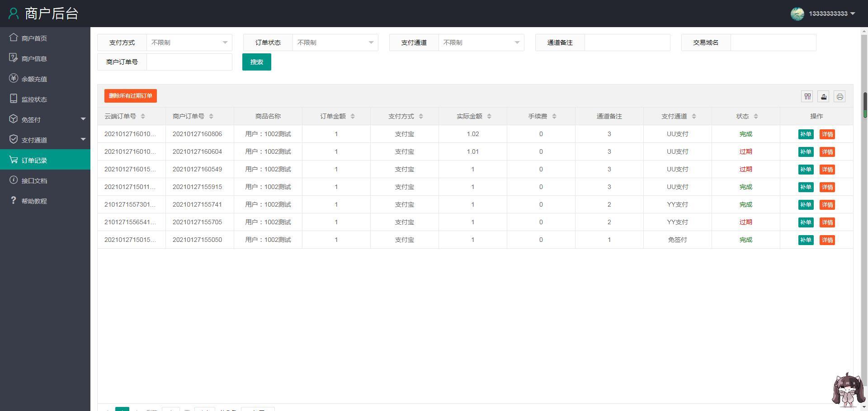Open 商户首页 in the sidebar

coord(34,38)
